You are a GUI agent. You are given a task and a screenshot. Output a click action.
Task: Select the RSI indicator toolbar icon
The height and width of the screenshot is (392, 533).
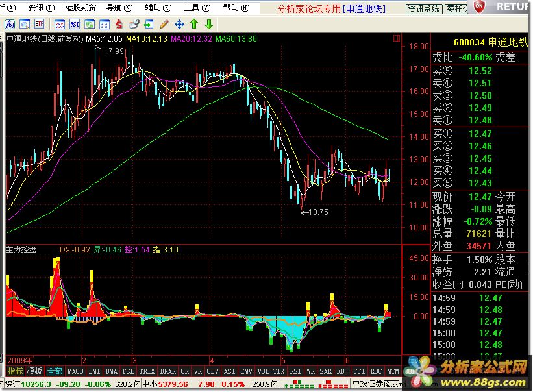click(x=75, y=24)
